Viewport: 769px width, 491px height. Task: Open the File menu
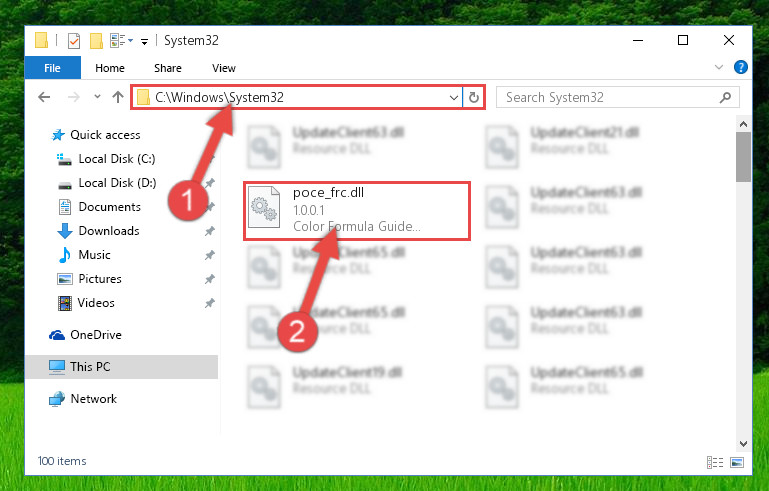point(52,68)
